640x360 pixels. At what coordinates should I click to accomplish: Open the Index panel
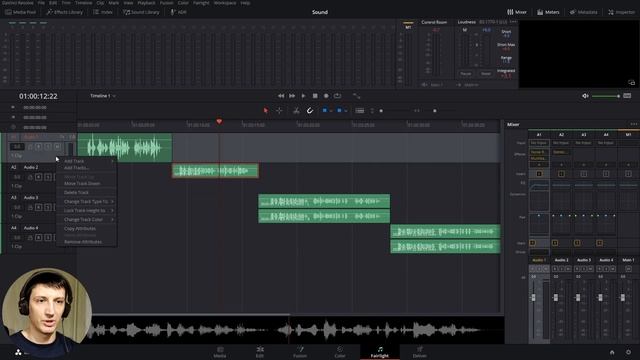103,12
